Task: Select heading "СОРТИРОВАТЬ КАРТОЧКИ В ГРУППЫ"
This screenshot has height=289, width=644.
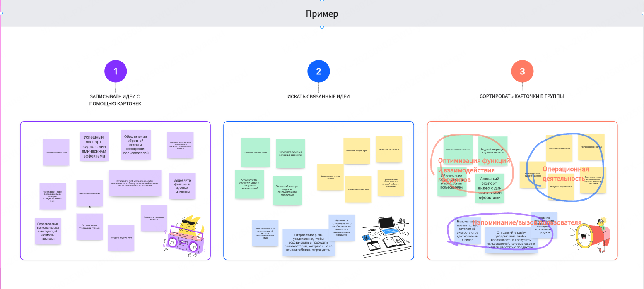Action: point(522,97)
